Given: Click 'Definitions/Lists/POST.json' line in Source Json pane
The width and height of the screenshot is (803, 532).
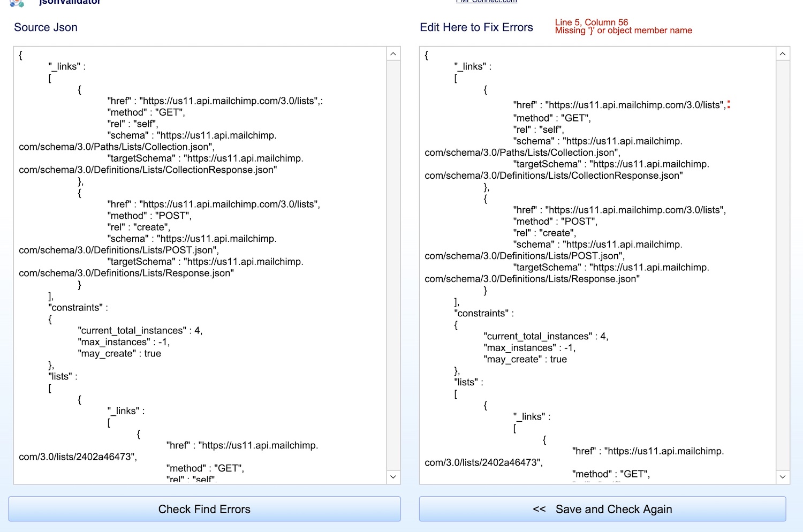Looking at the screenshot, I should (x=119, y=250).
